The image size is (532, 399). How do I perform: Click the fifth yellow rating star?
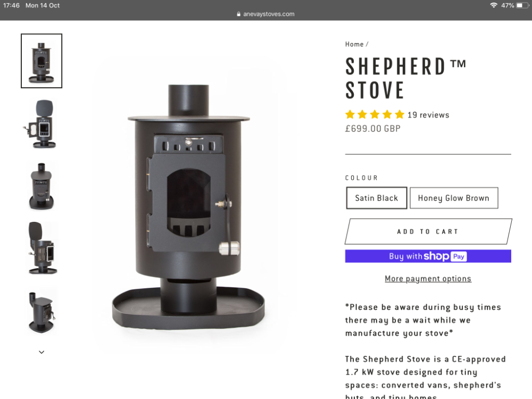coord(400,114)
